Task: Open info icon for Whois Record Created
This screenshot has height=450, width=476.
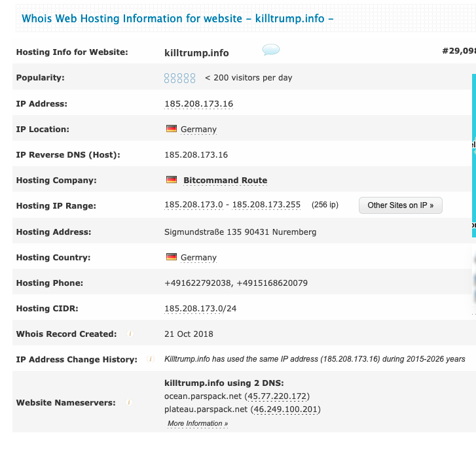Action: click(130, 334)
